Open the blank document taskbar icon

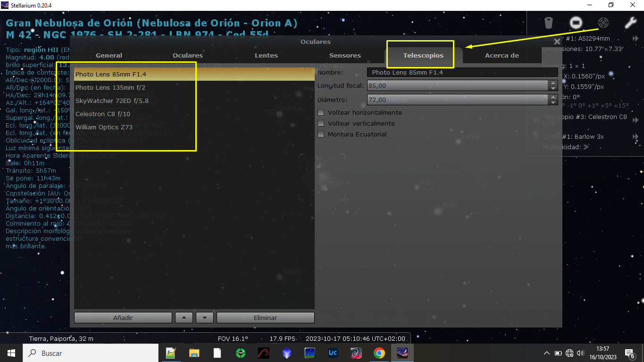point(217,353)
